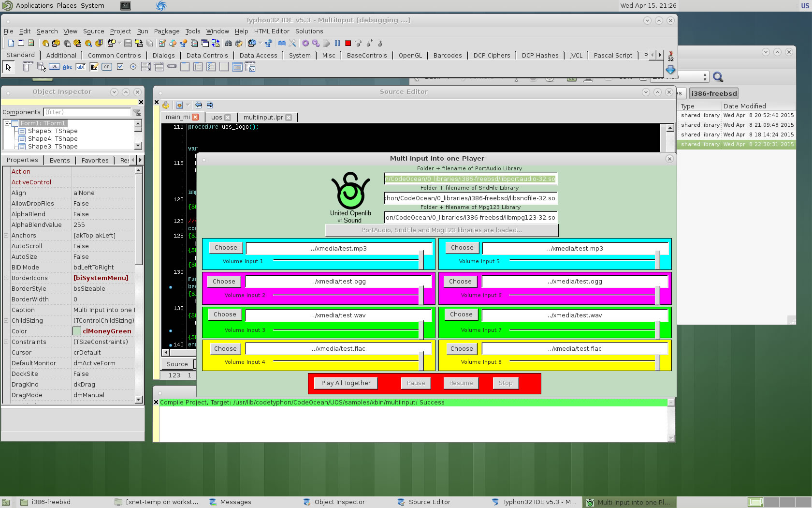
Task: Click the New Form toolbar icon
Action: coord(21,43)
